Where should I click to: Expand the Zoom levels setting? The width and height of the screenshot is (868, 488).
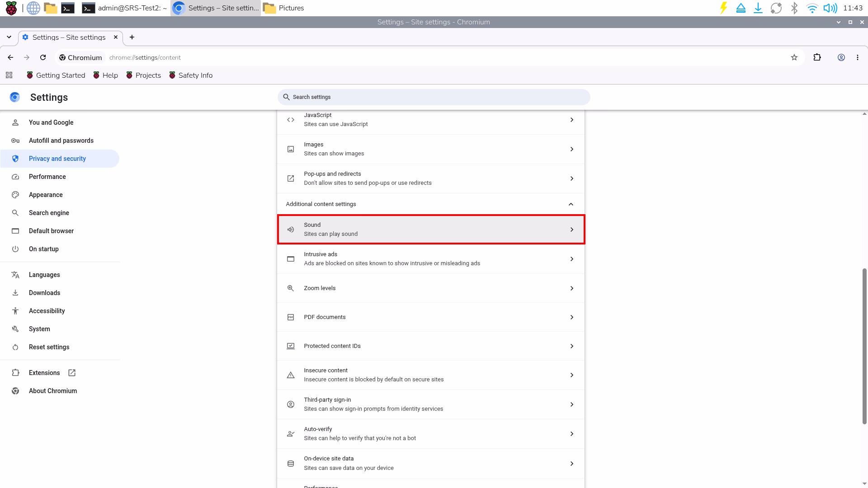(x=431, y=288)
